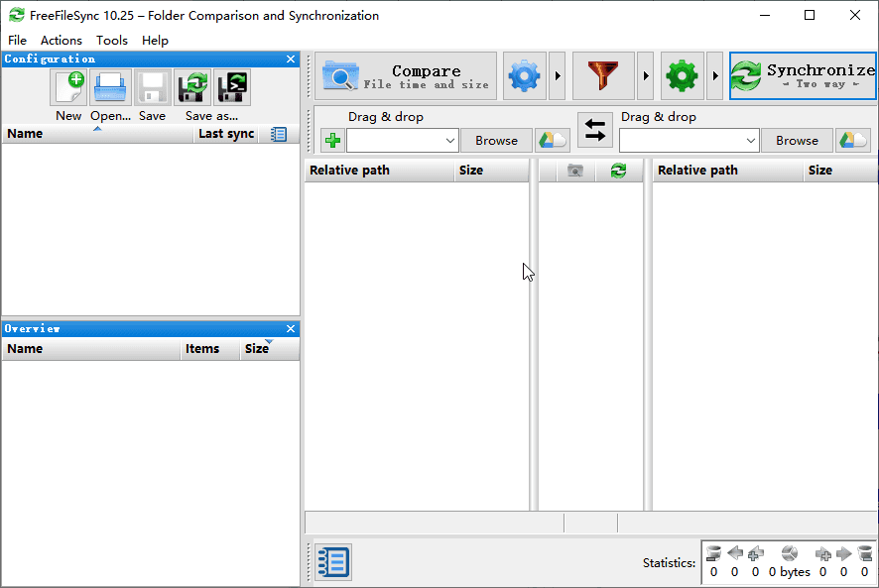Sort configurations by Last sync column

click(226, 134)
